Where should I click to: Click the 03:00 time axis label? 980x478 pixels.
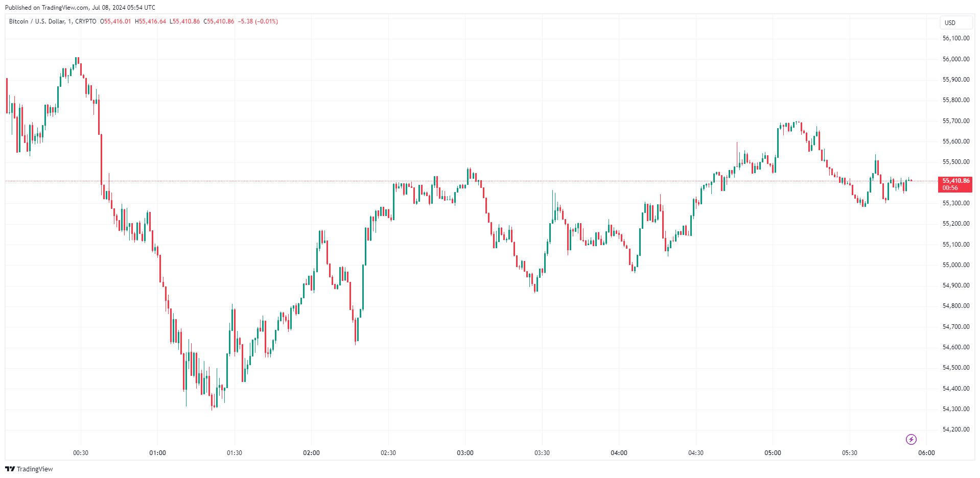(x=465, y=453)
